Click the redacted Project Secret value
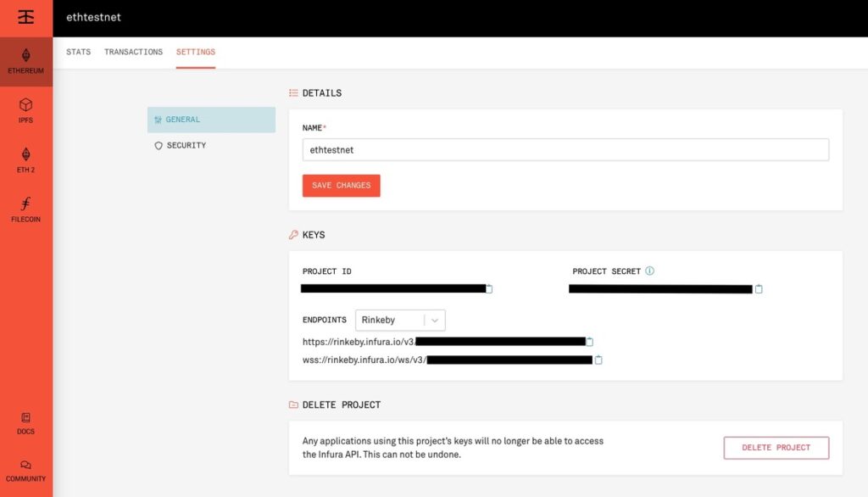Viewport: 868px width, 497px height. click(x=660, y=289)
